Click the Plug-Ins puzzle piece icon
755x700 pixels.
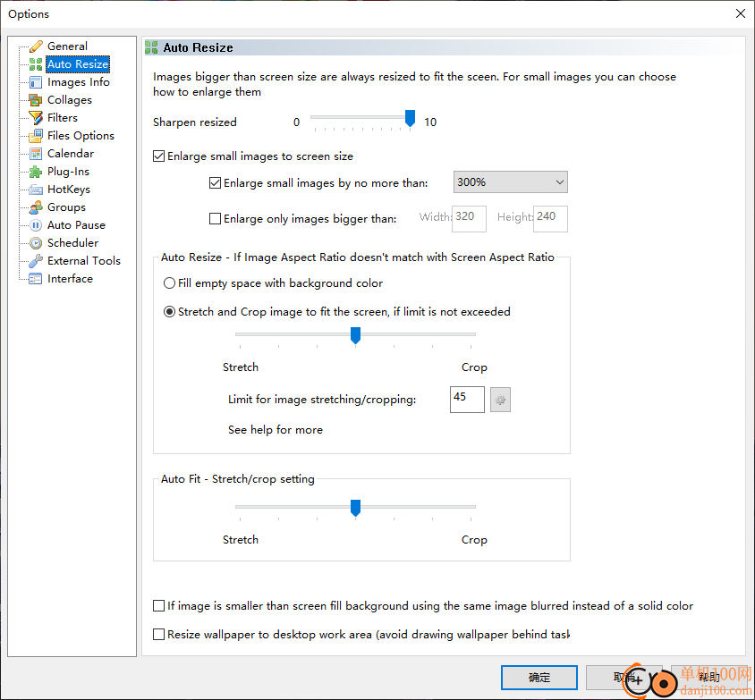pyautogui.click(x=36, y=172)
